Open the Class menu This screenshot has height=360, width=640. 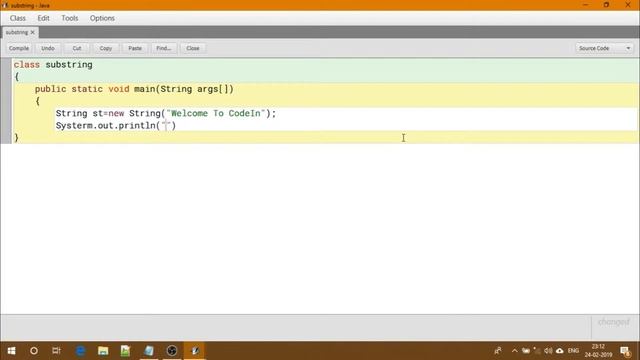pyautogui.click(x=18, y=18)
